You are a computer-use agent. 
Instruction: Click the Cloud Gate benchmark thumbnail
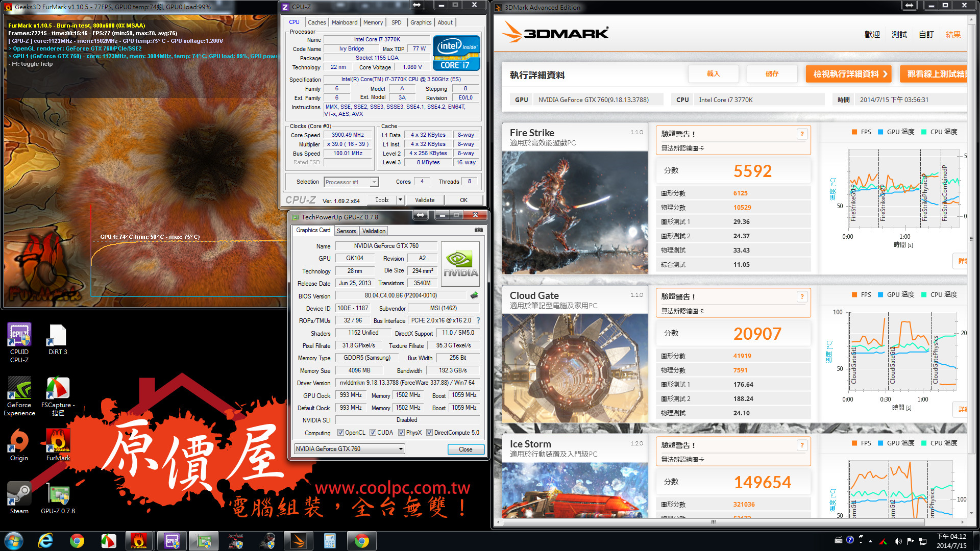(575, 368)
